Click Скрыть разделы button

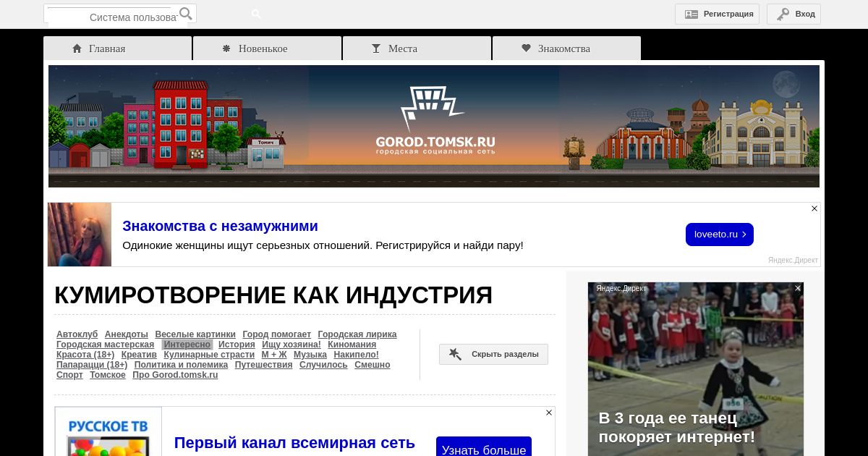pos(493,354)
